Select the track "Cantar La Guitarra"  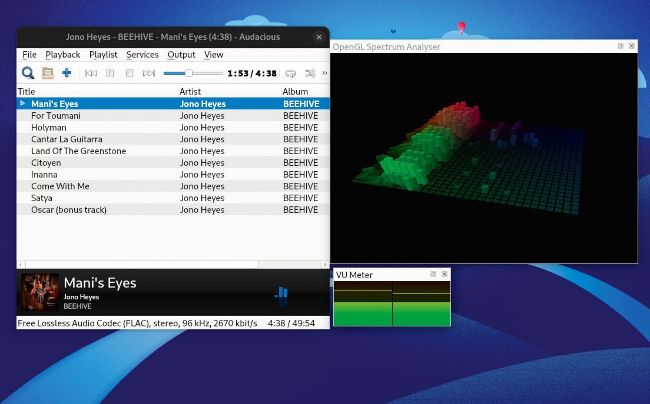(67, 139)
